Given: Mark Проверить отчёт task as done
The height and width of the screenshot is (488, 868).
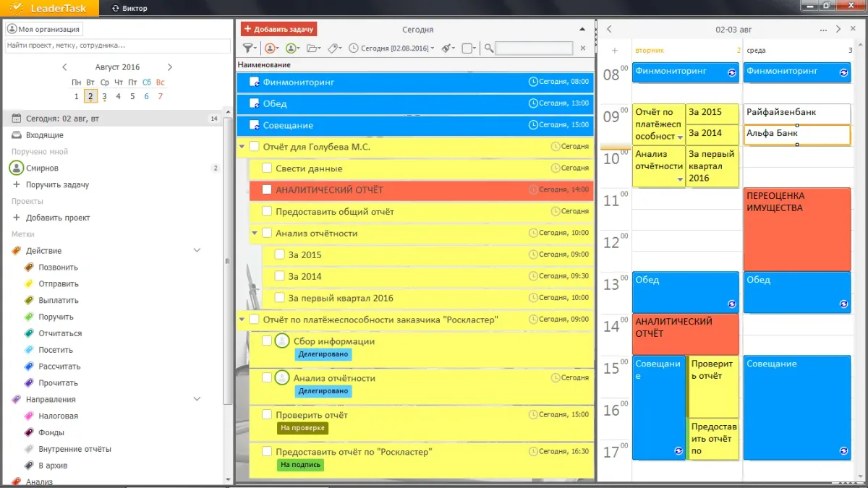Looking at the screenshot, I should tap(266, 415).
